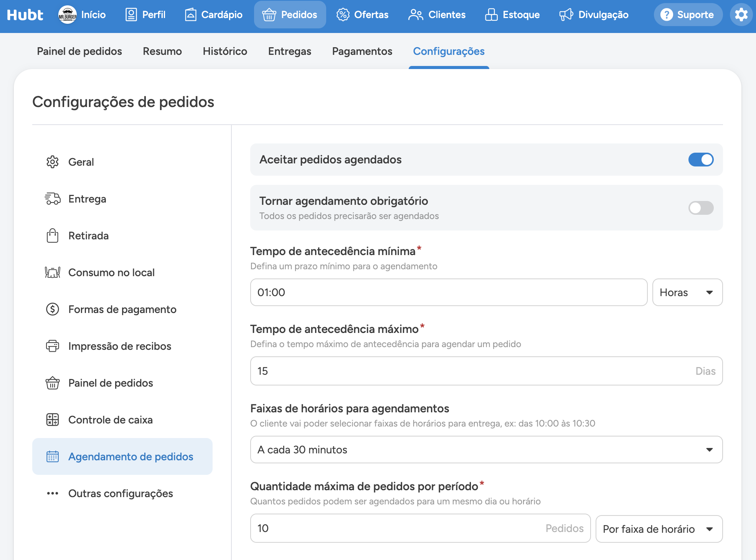Click the Formas de pagamento dollar icon
756x560 pixels.
53,309
